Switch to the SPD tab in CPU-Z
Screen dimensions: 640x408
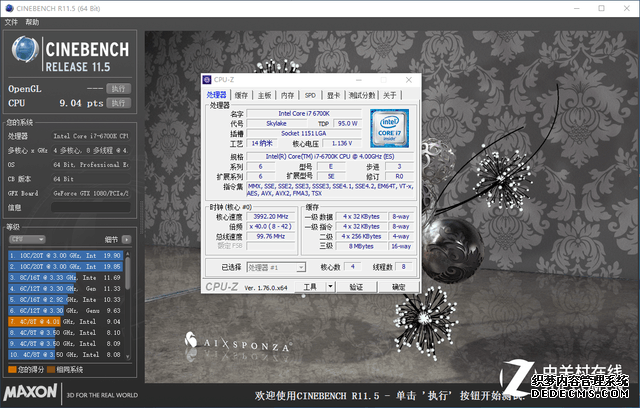pyautogui.click(x=310, y=95)
